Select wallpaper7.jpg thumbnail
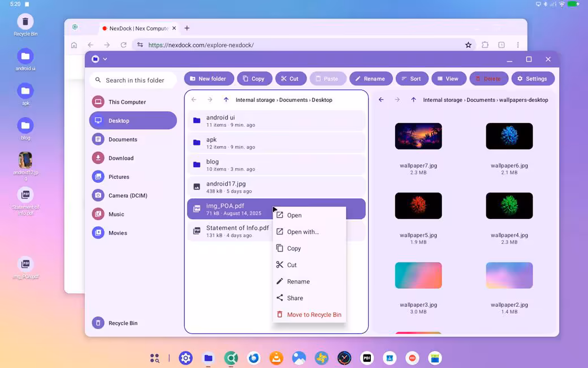The height and width of the screenshot is (368, 588). (418, 136)
